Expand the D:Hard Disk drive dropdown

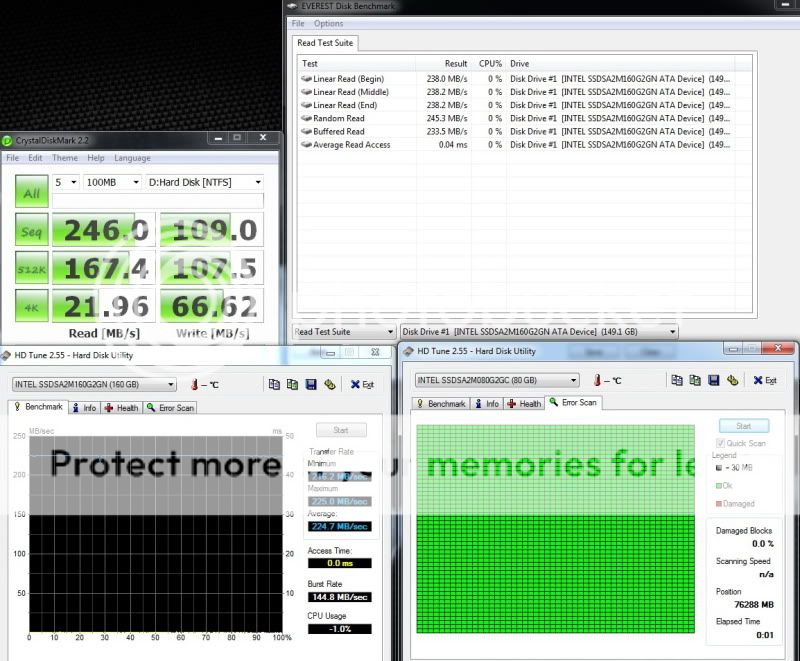tap(205, 182)
